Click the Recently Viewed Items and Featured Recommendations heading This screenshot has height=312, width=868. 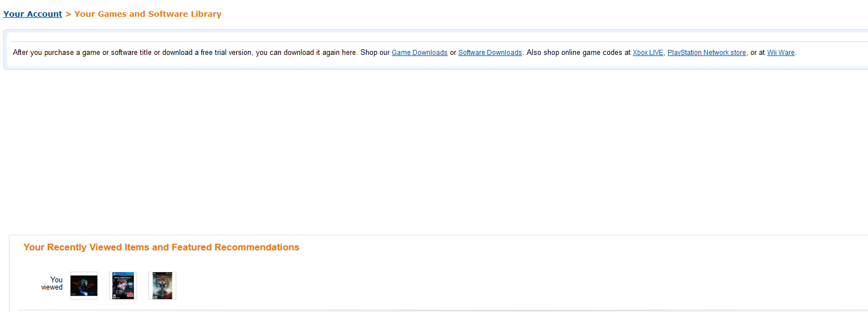[x=161, y=247]
